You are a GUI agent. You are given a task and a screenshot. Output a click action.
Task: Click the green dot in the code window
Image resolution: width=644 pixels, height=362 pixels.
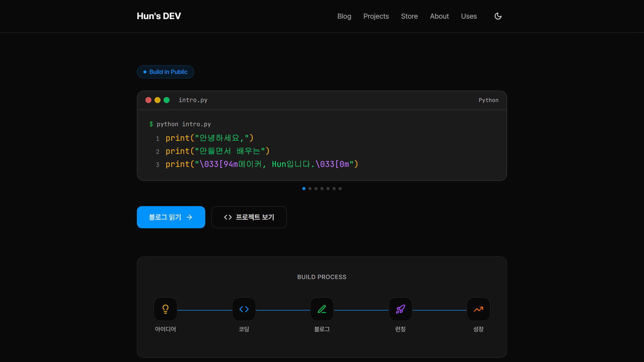(x=167, y=100)
